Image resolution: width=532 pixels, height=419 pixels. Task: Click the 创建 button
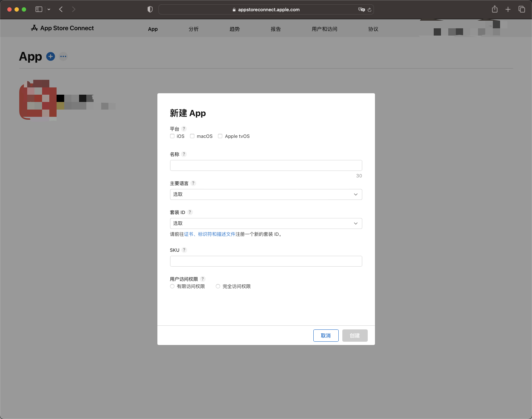tap(355, 336)
